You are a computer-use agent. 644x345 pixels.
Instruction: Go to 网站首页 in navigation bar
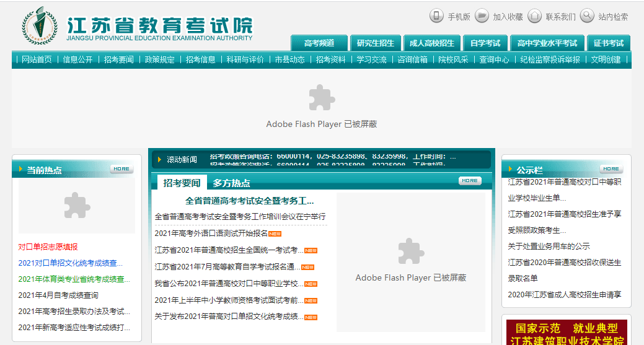click(x=37, y=59)
